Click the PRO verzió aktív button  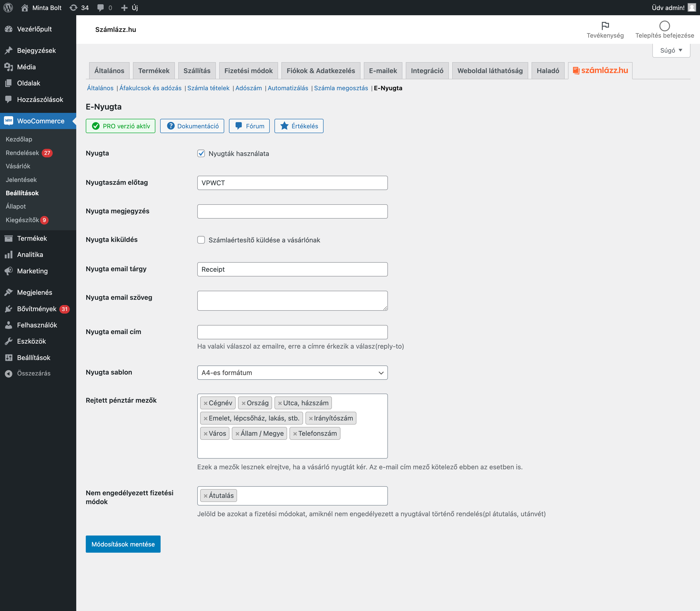point(120,126)
